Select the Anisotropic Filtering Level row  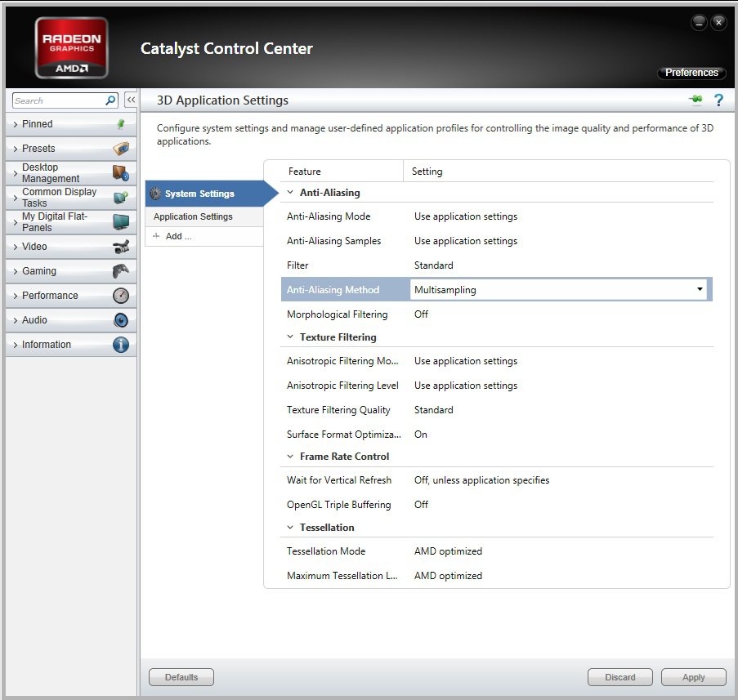[x=497, y=386]
